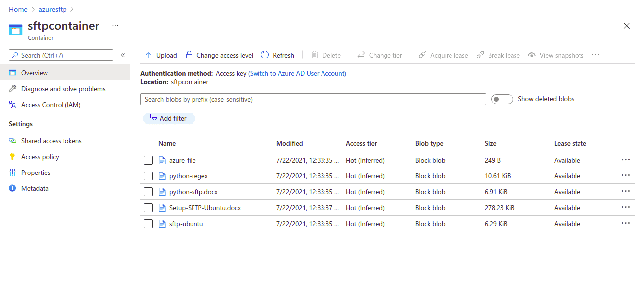Open the azure-file blob name

(183, 160)
